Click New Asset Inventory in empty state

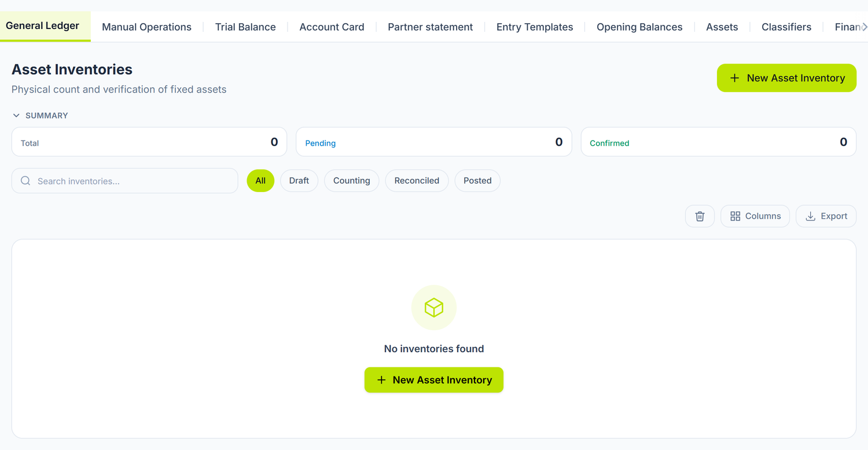click(434, 380)
